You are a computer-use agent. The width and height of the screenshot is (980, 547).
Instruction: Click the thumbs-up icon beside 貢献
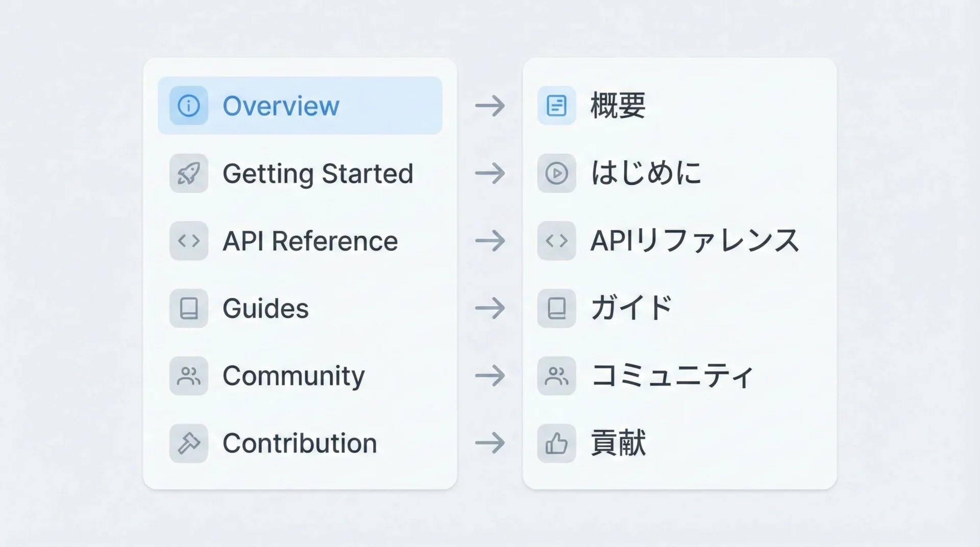point(556,443)
